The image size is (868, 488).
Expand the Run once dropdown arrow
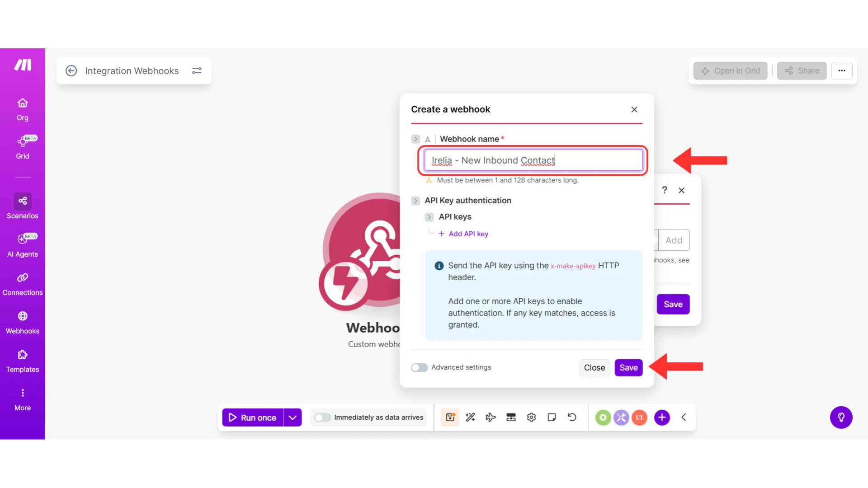(x=292, y=417)
